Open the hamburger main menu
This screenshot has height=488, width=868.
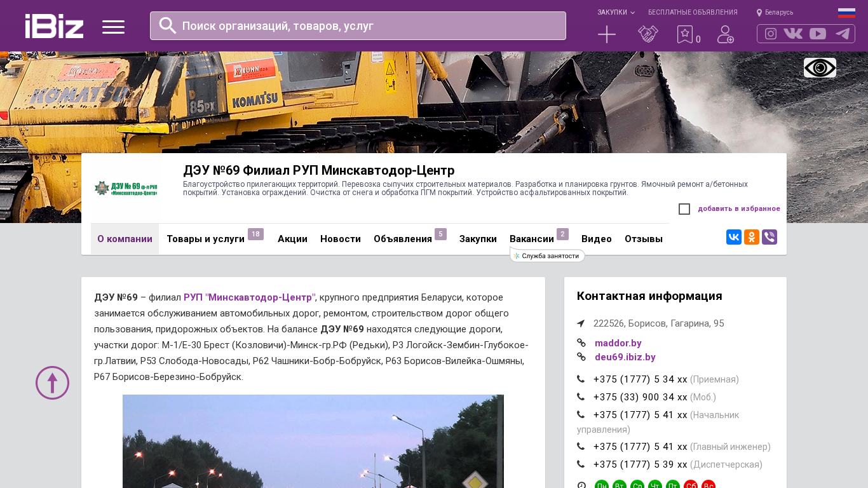click(114, 27)
